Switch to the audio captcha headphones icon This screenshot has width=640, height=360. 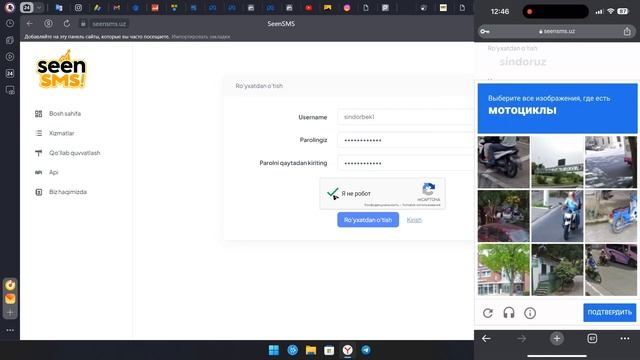pos(509,313)
